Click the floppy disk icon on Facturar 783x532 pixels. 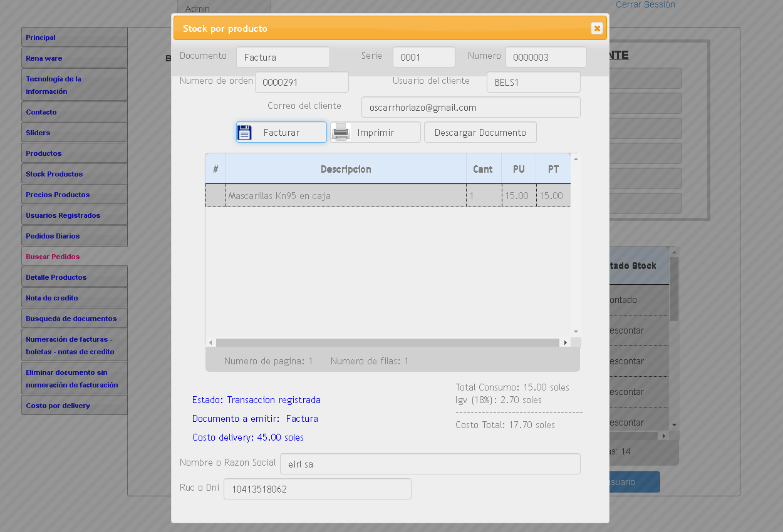[245, 132]
